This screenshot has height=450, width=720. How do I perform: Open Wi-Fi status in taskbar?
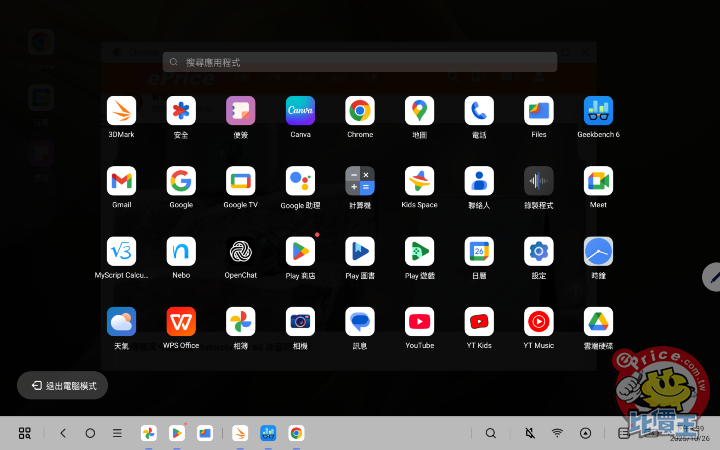coord(557,433)
